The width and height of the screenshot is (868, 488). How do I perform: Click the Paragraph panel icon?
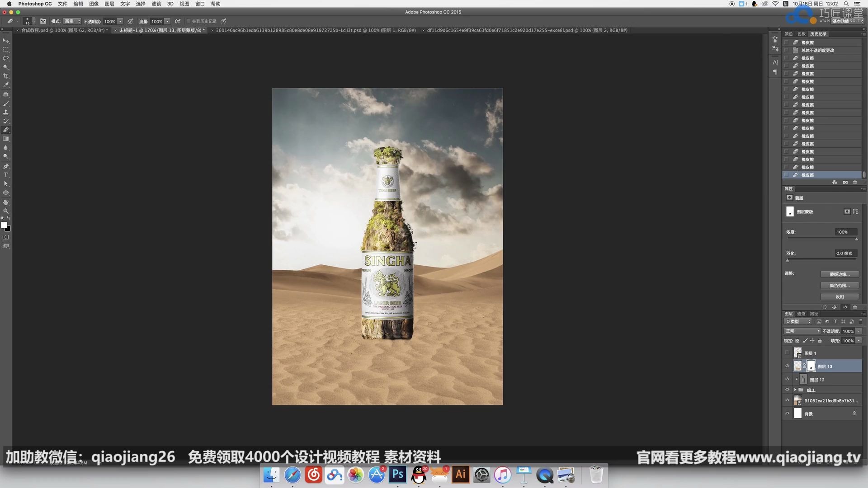[x=775, y=72]
